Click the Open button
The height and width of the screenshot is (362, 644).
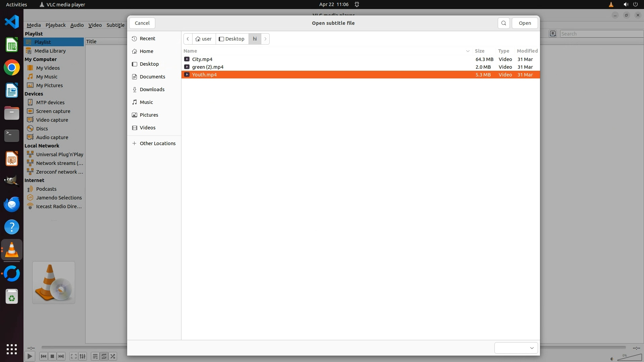(x=525, y=23)
